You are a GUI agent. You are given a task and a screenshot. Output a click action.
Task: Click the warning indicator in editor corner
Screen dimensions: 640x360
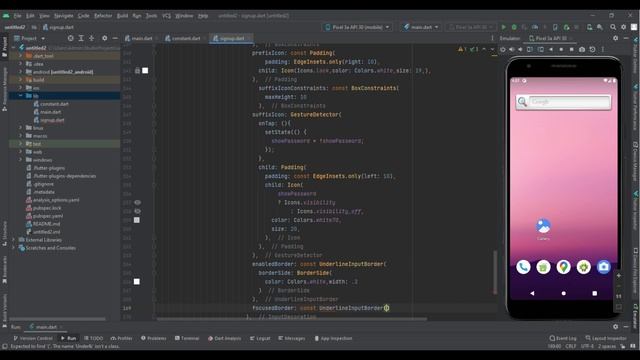[462, 49]
